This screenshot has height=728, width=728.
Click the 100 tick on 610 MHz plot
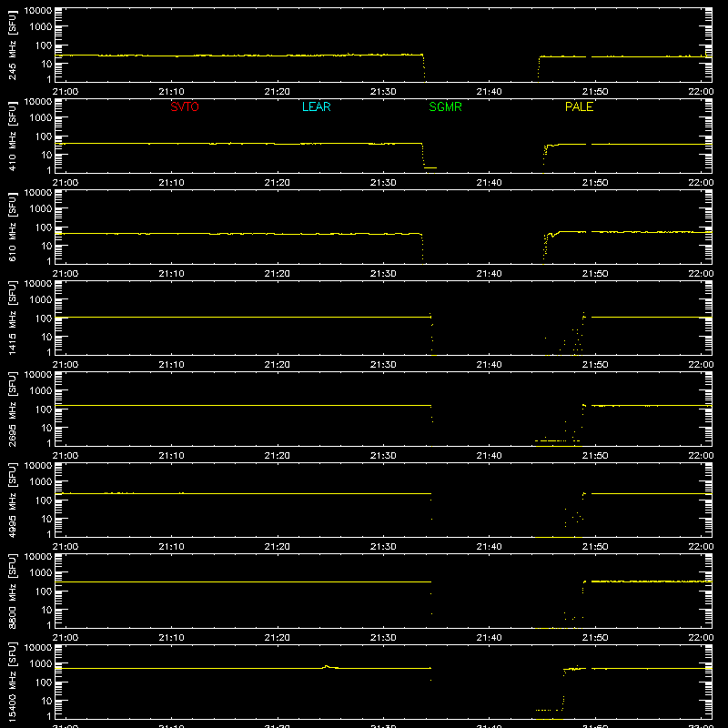click(44, 227)
